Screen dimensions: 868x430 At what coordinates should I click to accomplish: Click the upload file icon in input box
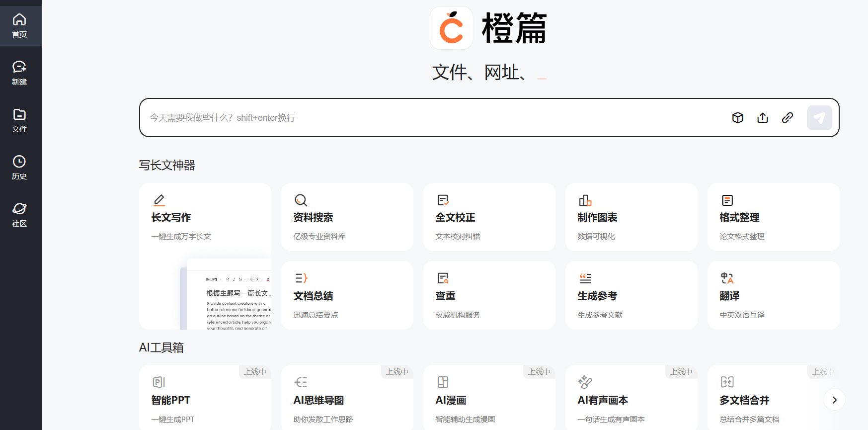[x=763, y=118]
